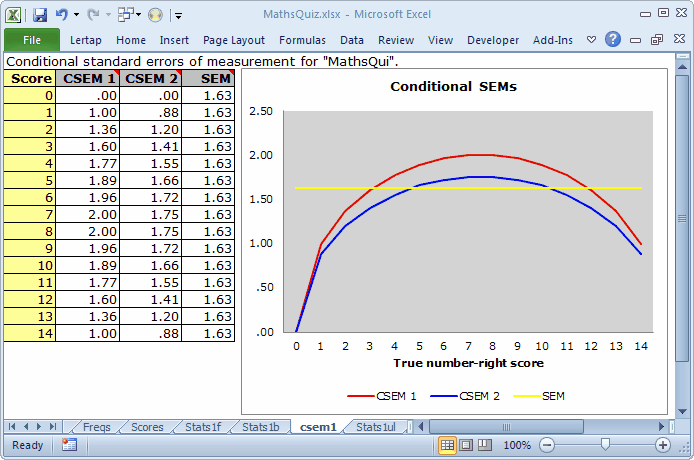Viewport: 694px width, 460px height.
Task: Select the CSEM 2 legend entry
Action: [465, 396]
